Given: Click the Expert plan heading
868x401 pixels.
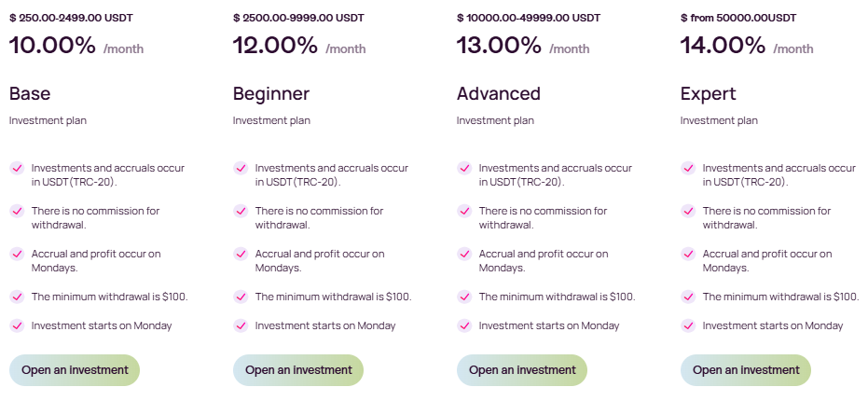Looking at the screenshot, I should click(709, 93).
